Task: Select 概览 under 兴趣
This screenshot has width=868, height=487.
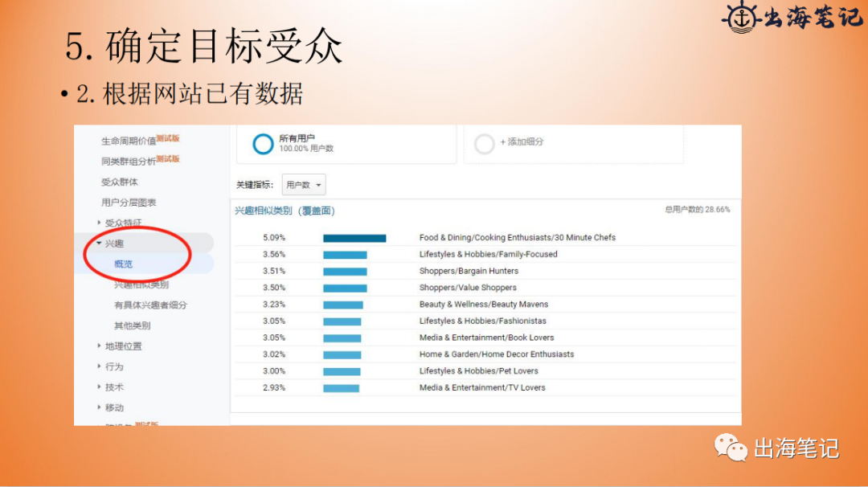Action: 124,264
